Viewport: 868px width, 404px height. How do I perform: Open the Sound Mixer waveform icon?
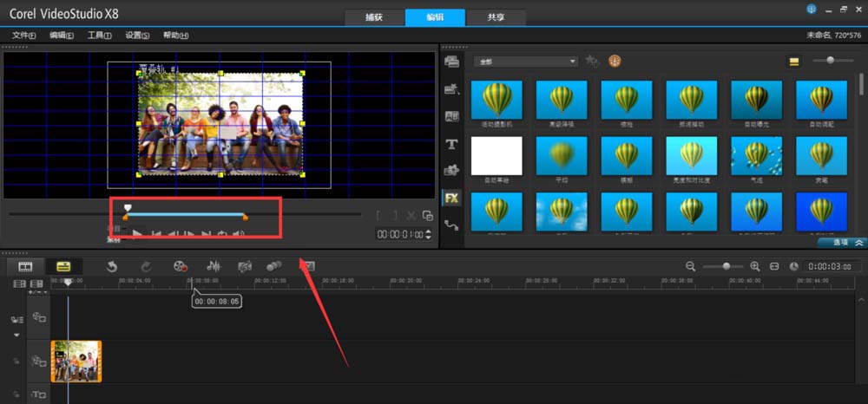click(x=213, y=266)
